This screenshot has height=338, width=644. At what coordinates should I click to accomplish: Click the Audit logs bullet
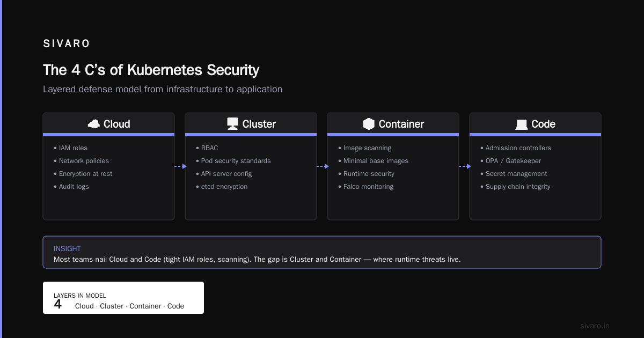pyautogui.click(x=71, y=187)
